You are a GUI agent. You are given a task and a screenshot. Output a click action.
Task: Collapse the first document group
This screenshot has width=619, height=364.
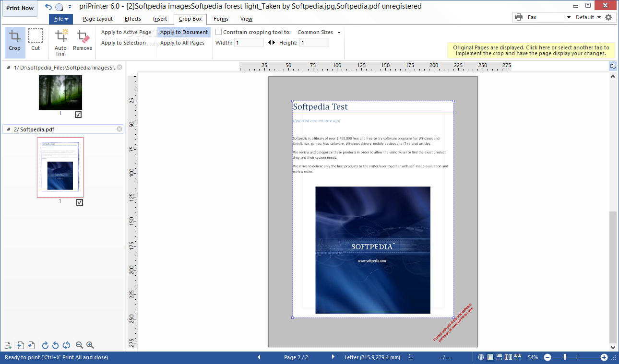[8, 68]
